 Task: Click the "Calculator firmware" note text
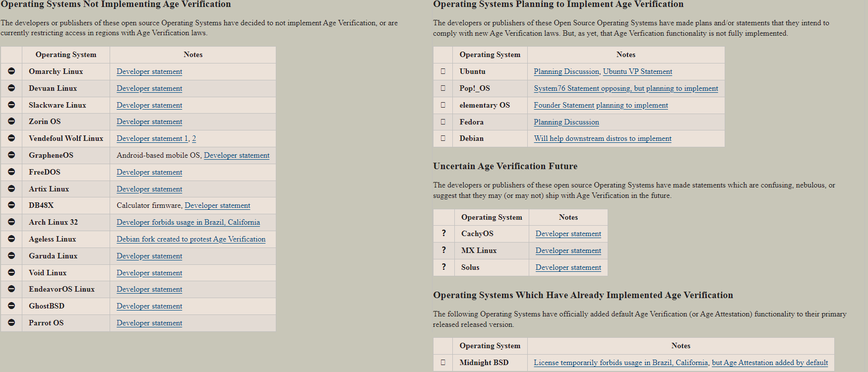click(148, 205)
